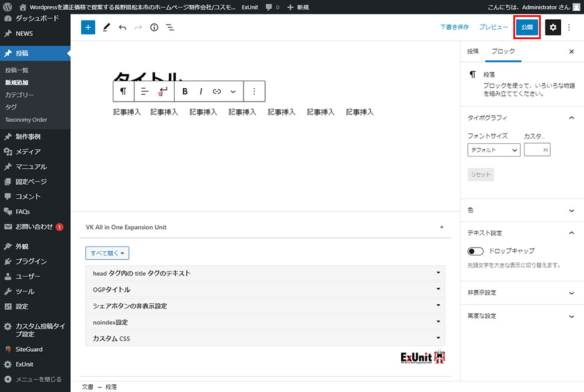The image size is (584, 392).
Task: Click the 下書き保存 link
Action: (454, 27)
